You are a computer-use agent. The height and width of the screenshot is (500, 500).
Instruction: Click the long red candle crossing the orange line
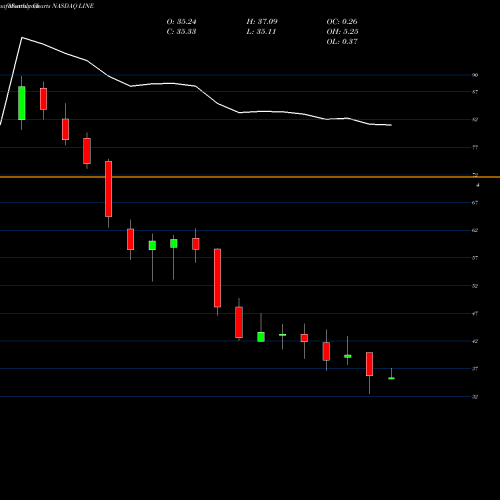click(x=108, y=189)
